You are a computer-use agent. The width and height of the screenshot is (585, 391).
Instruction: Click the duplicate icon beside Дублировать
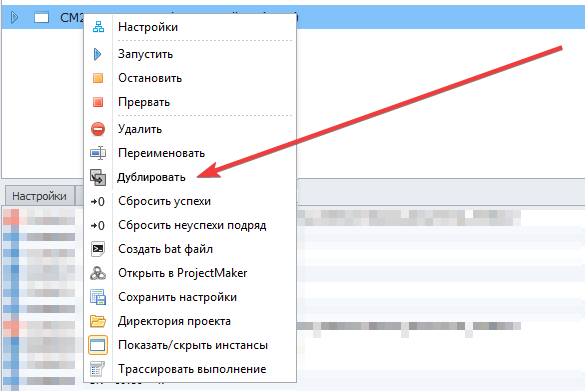point(98,177)
